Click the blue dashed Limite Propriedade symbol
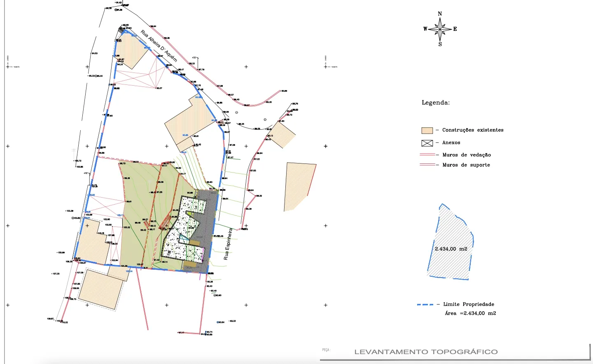This screenshot has height=364, width=593. click(x=425, y=305)
